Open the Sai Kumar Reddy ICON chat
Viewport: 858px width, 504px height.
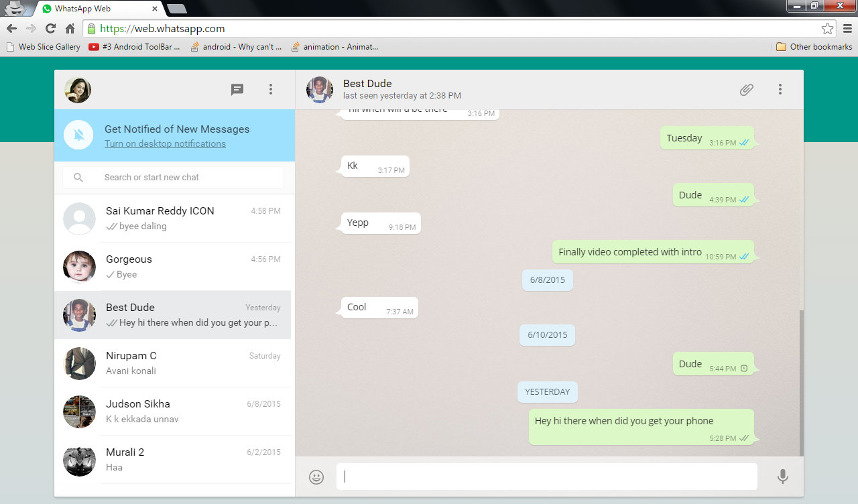173,218
